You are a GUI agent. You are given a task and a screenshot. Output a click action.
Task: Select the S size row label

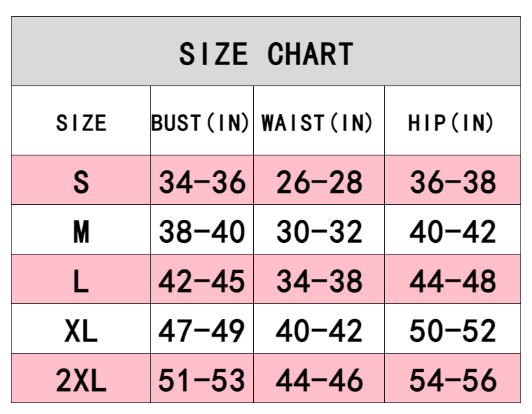point(81,182)
